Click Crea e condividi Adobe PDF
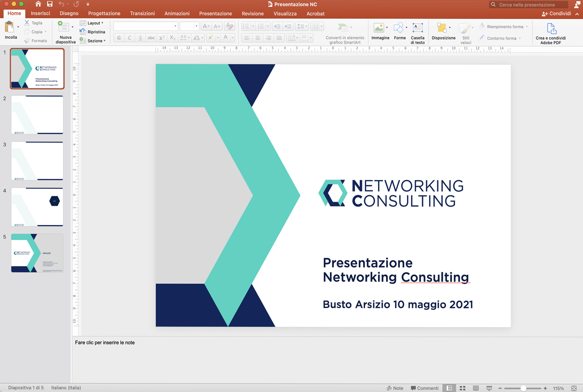 [x=551, y=33]
